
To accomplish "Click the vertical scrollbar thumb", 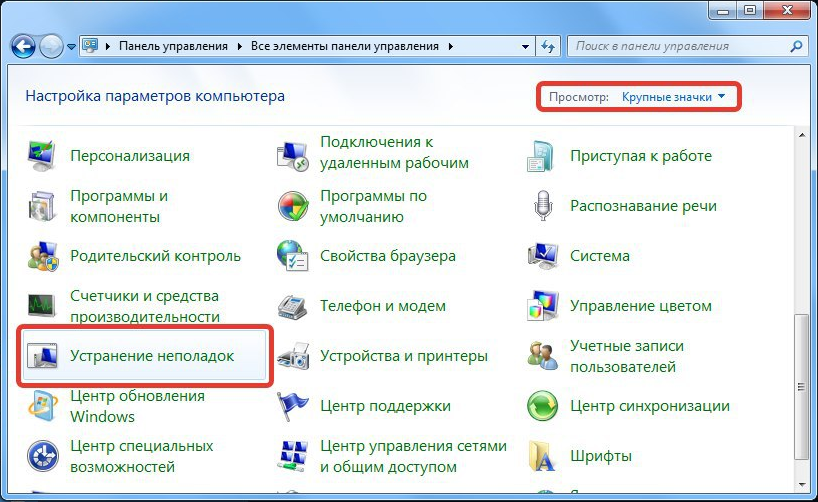I will [x=802, y=387].
